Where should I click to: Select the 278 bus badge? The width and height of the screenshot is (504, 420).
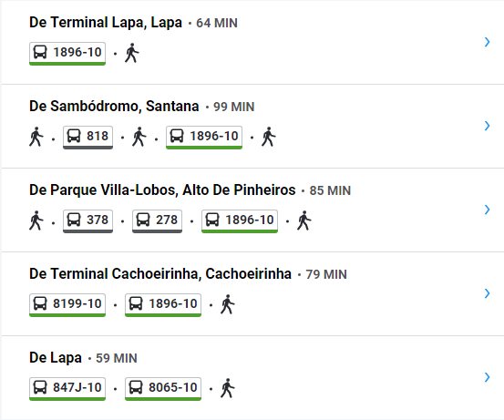point(157,221)
